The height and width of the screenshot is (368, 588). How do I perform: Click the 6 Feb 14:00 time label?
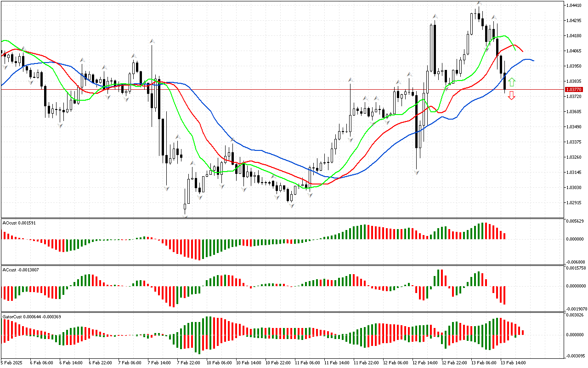pyautogui.click(x=72, y=363)
